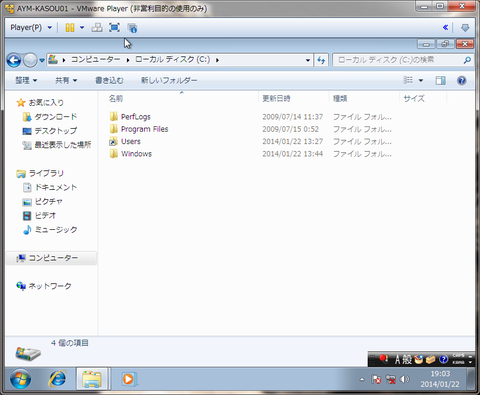The image size is (480, 395).
Task: Go back in Explorer
Action: tap(14, 60)
